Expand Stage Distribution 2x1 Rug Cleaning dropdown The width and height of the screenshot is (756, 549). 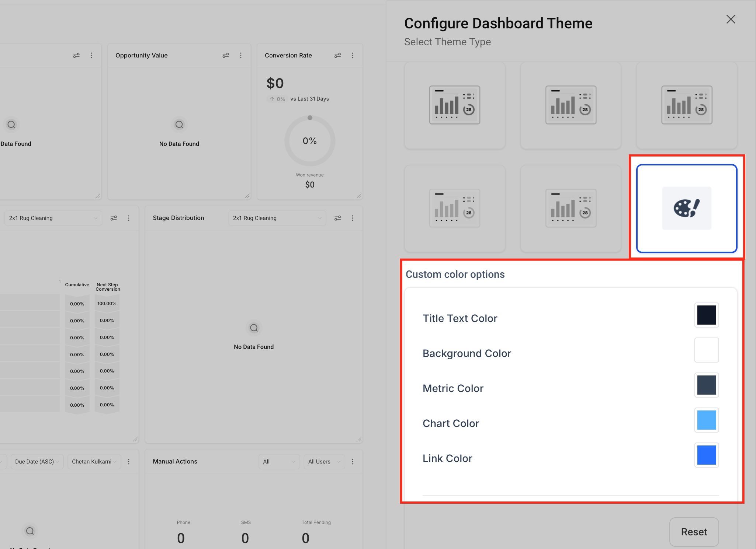(277, 218)
